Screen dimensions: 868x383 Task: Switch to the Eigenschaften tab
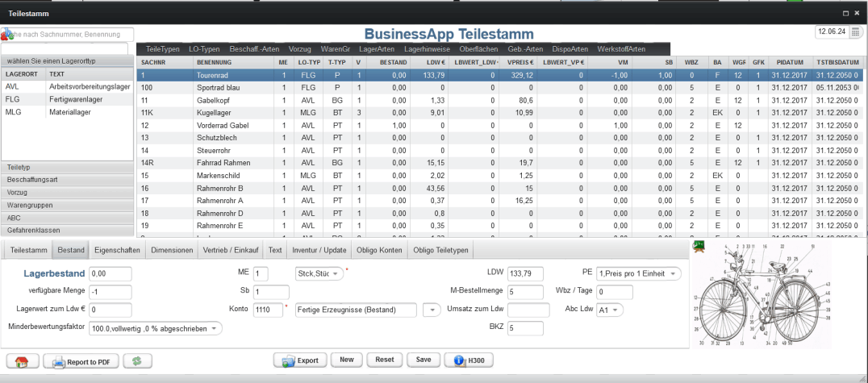pyautogui.click(x=117, y=250)
